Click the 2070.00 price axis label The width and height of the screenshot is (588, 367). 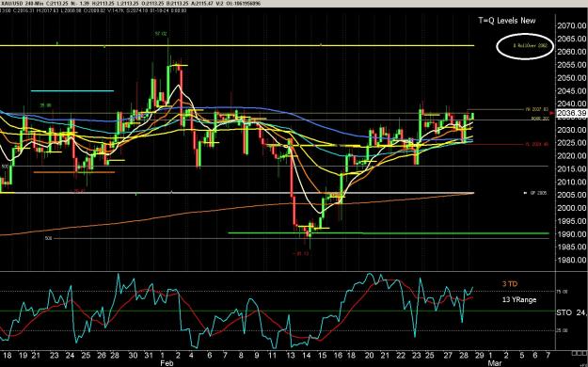click(x=572, y=26)
